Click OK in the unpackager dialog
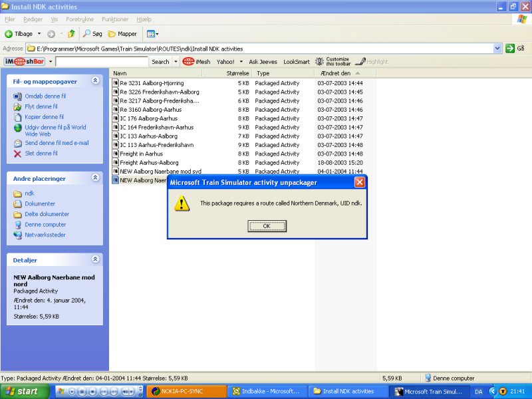 click(x=267, y=226)
